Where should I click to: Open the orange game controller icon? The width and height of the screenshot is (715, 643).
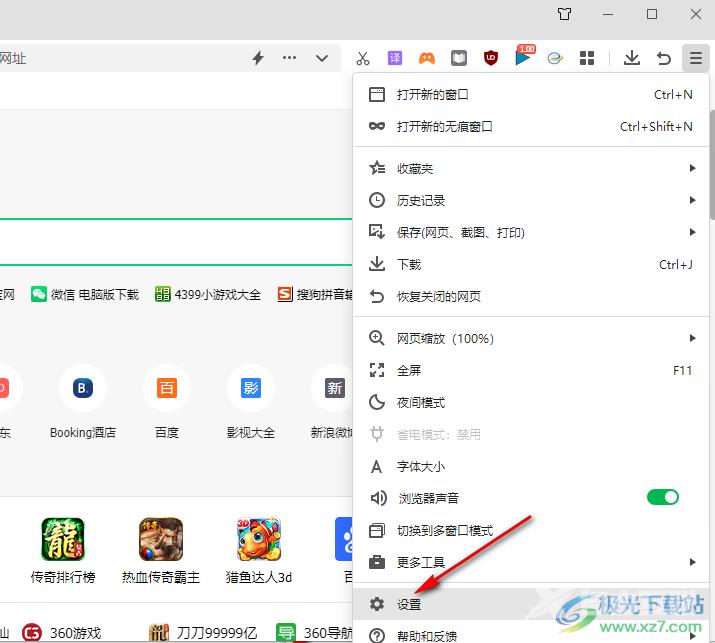[x=427, y=58]
